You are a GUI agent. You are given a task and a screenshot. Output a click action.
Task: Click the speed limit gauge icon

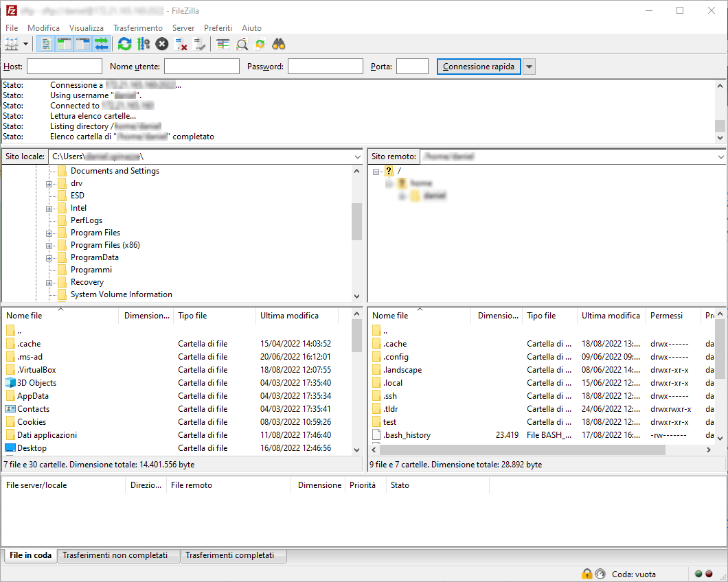[600, 574]
